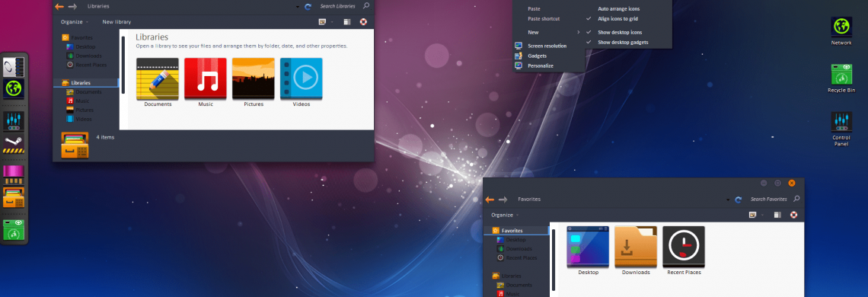Refresh the Libraries window

point(308,7)
